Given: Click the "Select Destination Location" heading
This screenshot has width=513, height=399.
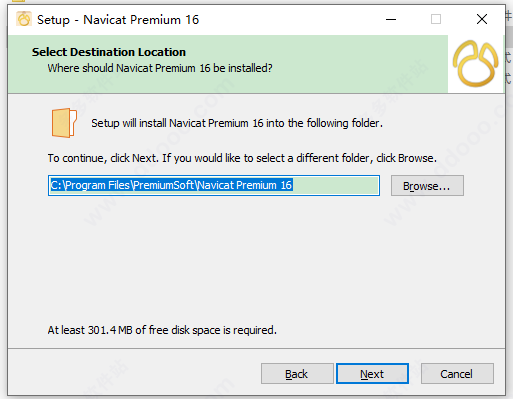Looking at the screenshot, I should 109,52.
